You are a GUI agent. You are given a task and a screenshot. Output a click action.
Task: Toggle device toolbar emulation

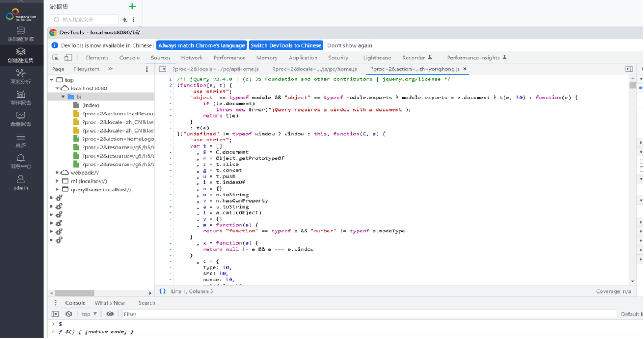[67, 57]
